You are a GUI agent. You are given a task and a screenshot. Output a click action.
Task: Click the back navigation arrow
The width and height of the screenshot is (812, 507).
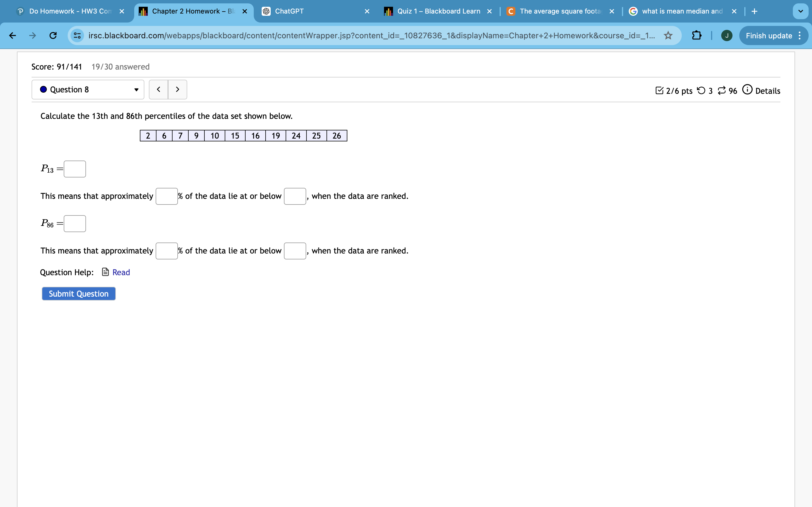[12, 35]
